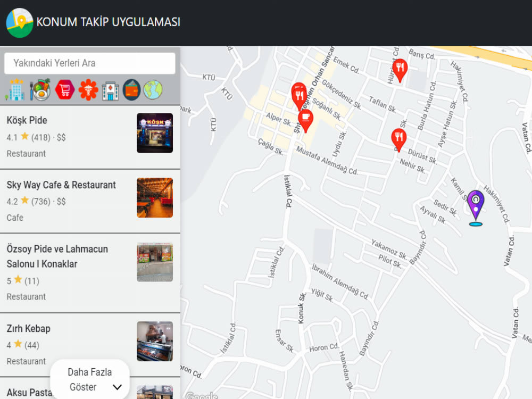The width and height of the screenshot is (532, 399).
Task: Click the KONUM TAKİP UYGULAMASI header title
Action: coord(108,22)
